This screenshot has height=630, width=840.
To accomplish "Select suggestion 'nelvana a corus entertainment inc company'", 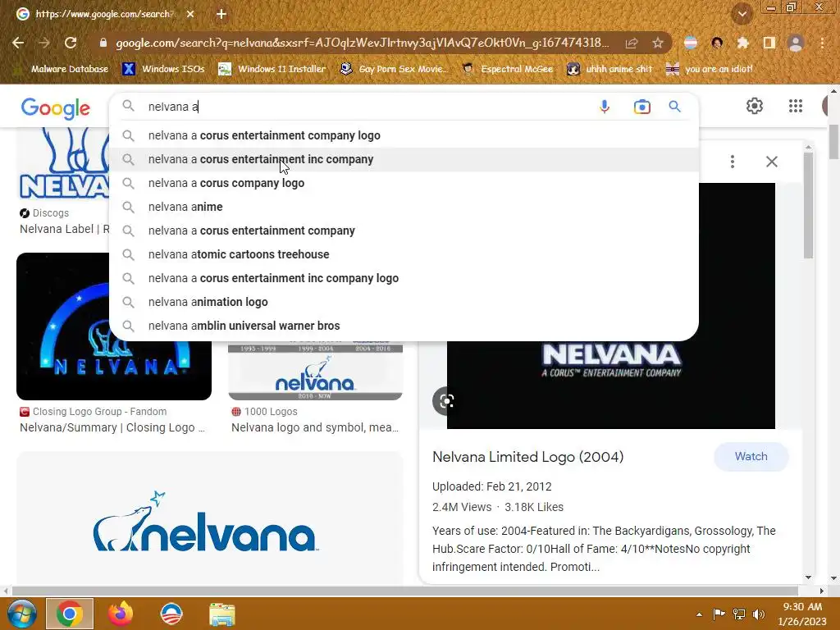I will click(x=404, y=160).
